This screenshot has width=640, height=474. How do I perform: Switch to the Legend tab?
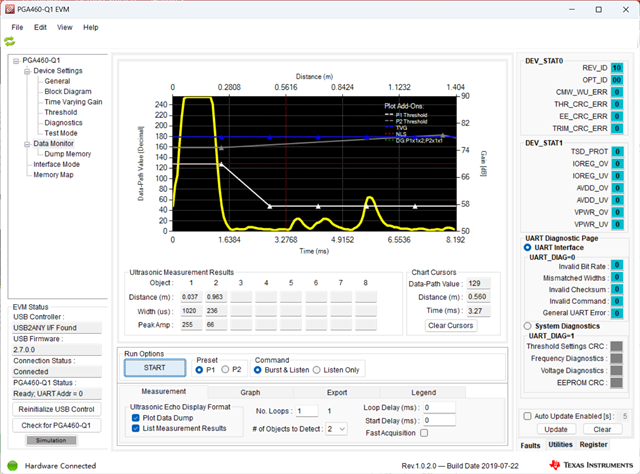[x=423, y=392]
